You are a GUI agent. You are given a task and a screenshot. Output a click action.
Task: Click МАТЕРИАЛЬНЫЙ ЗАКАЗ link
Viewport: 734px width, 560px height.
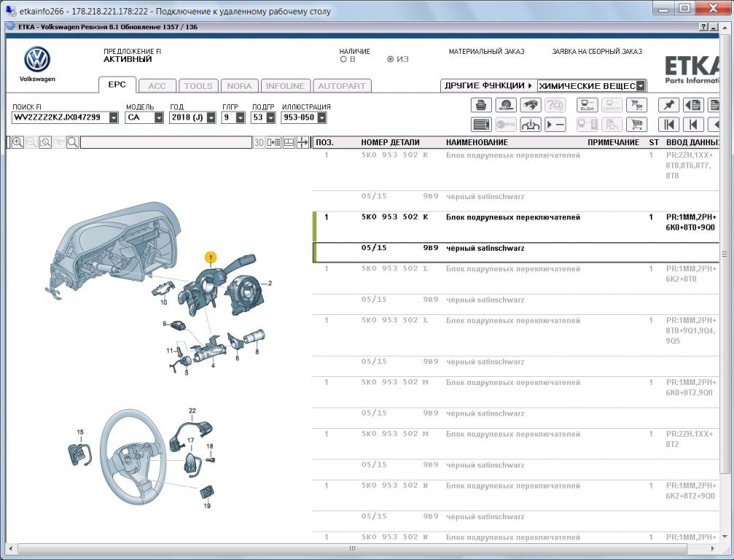coord(486,52)
